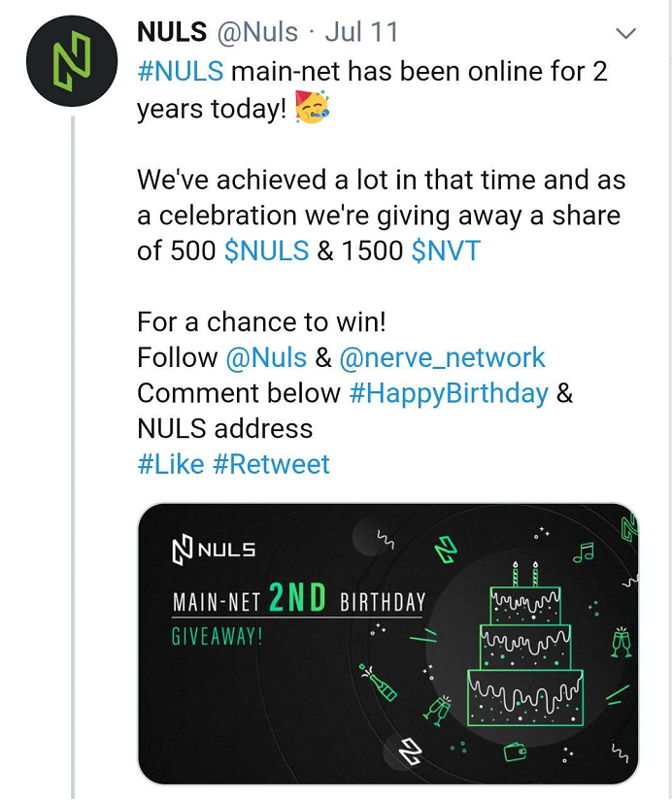Click the party face emoji
This screenshot has width=672, height=800.
pos(313,107)
